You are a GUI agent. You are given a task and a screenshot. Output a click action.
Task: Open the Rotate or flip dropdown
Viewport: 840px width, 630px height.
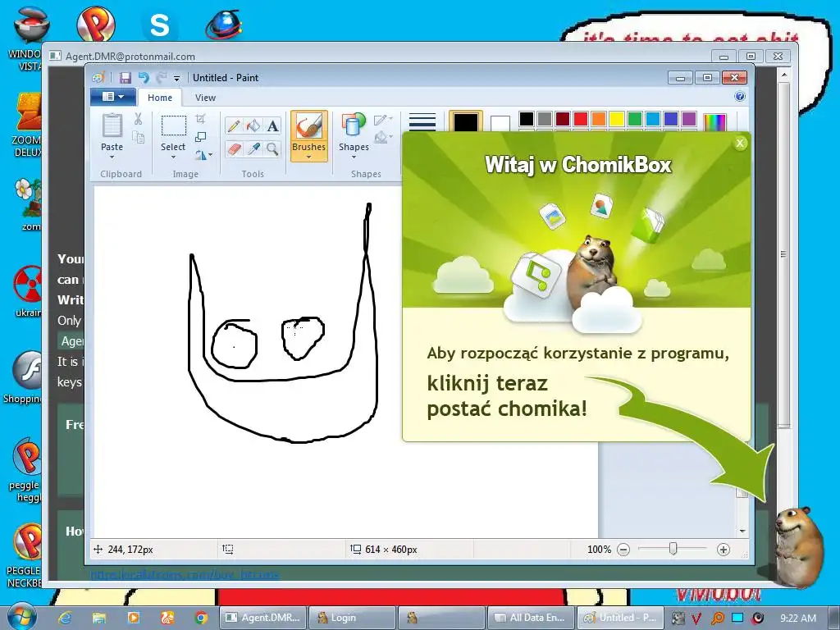tap(203, 155)
